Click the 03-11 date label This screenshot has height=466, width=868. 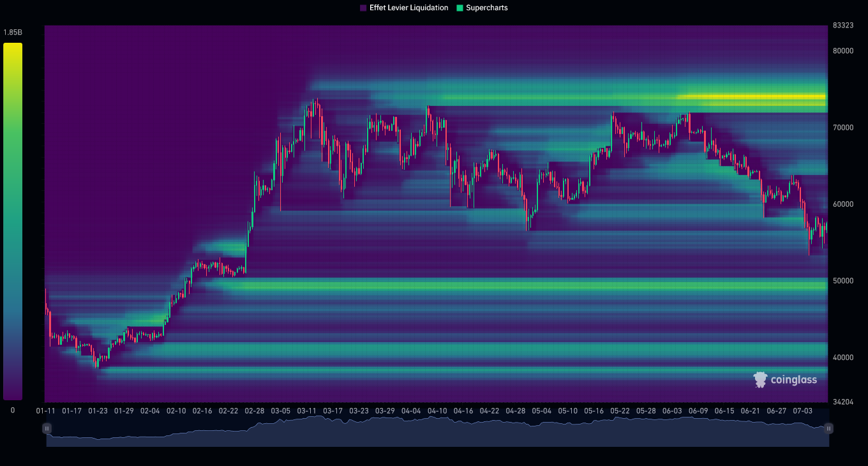tap(307, 411)
